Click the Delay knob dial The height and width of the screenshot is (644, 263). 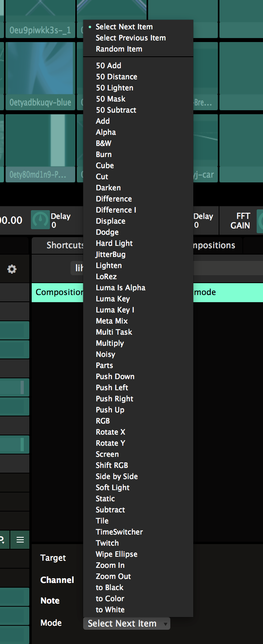pyautogui.click(x=40, y=220)
